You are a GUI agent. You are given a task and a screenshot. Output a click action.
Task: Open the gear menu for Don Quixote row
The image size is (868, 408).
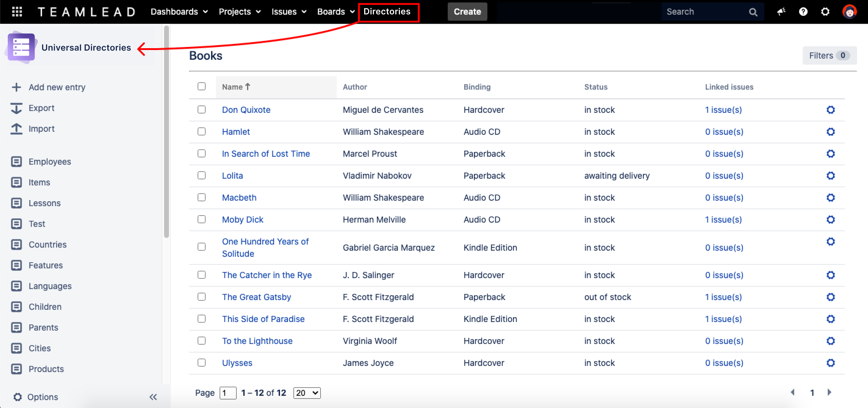tap(830, 110)
